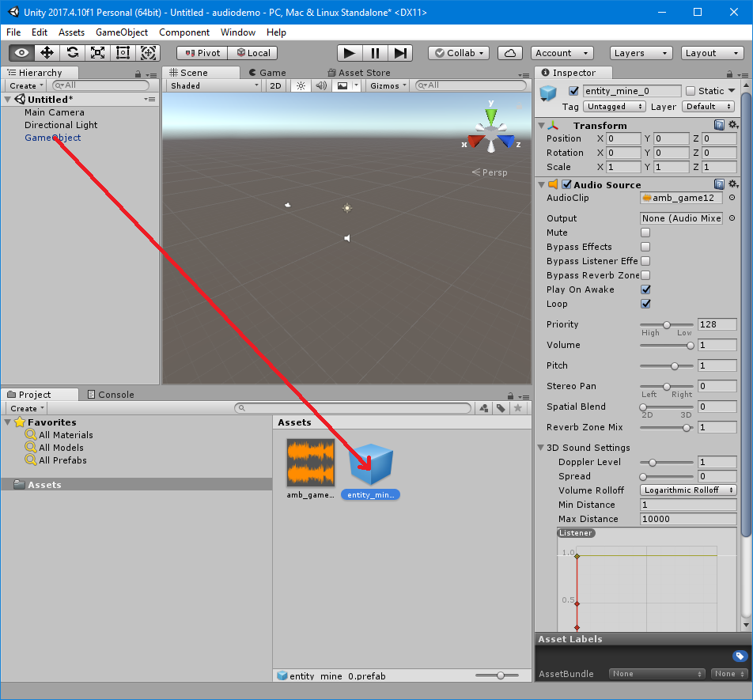
Task: Open the Gizmos dropdown
Action: point(388,85)
